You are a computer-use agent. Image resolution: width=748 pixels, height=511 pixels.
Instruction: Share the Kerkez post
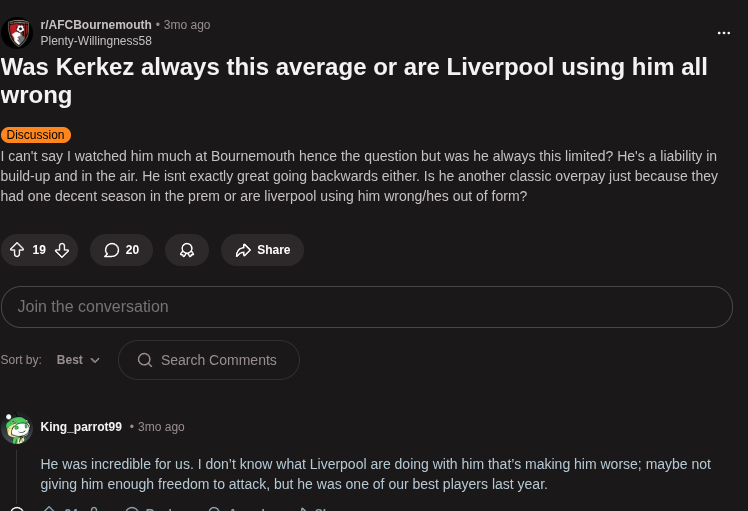[262, 250]
